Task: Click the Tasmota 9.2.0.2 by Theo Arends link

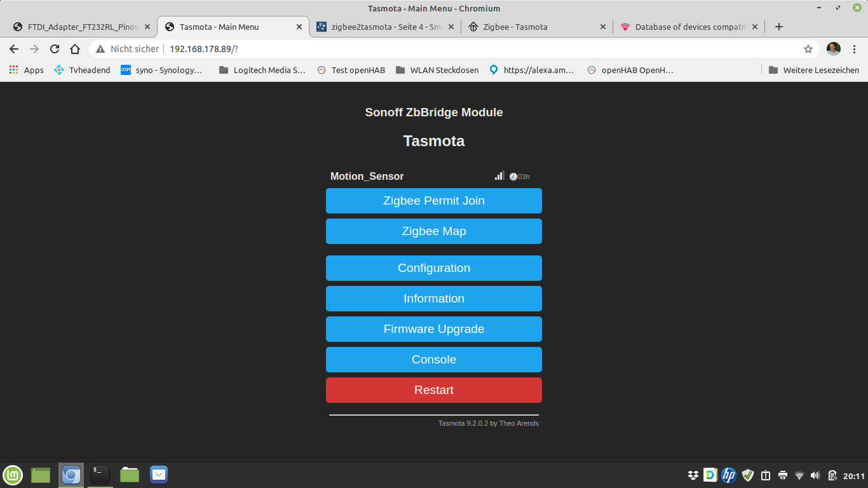Action: 489,423
